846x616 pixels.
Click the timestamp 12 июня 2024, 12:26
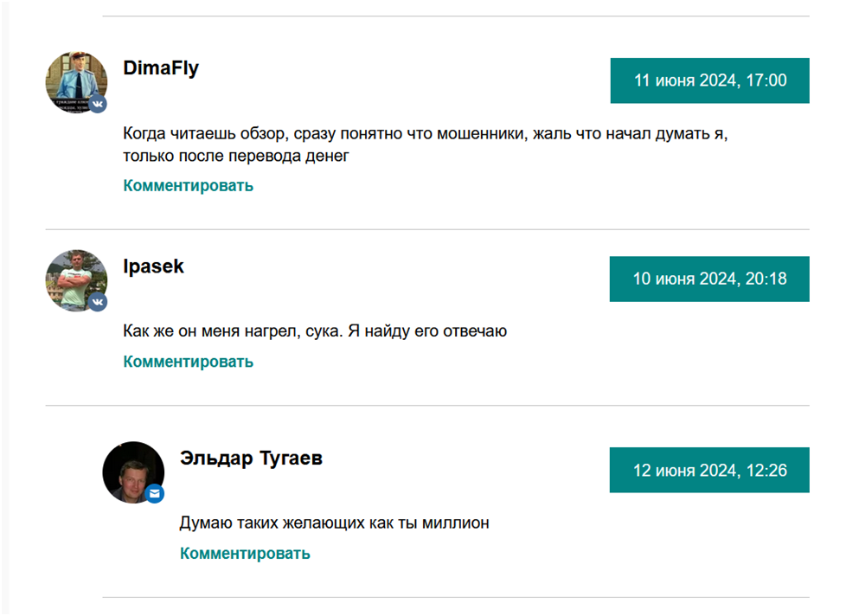click(x=708, y=470)
